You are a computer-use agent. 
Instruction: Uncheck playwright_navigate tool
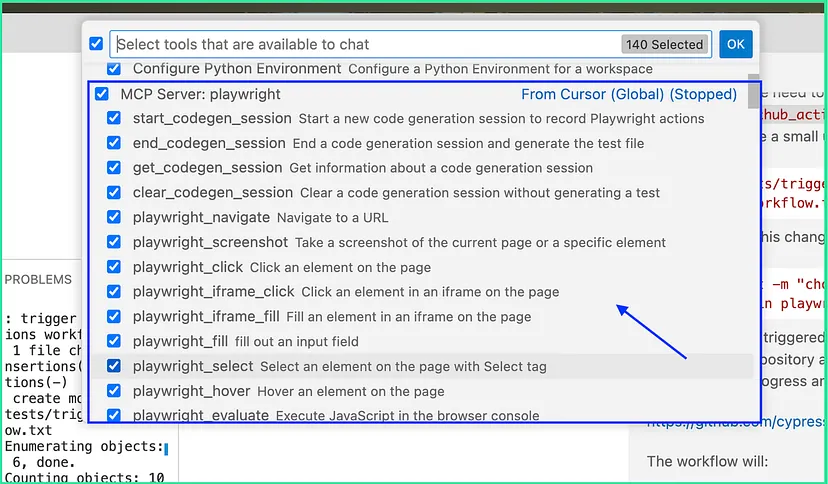[114, 217]
